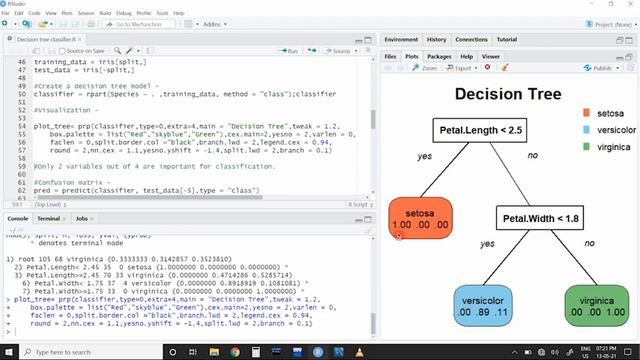Click the Cortana circle icon in taskbar

[172, 352]
